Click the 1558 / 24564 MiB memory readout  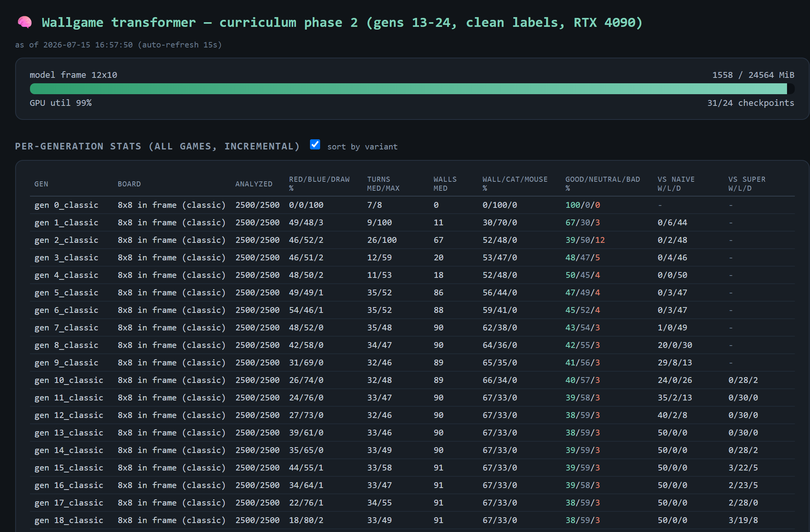753,75
